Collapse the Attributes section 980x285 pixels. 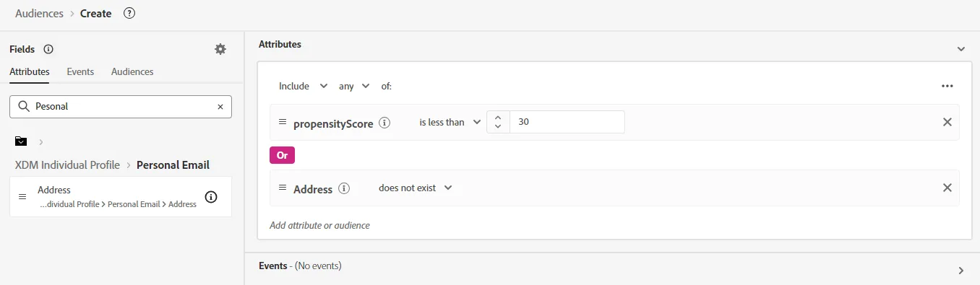click(961, 49)
